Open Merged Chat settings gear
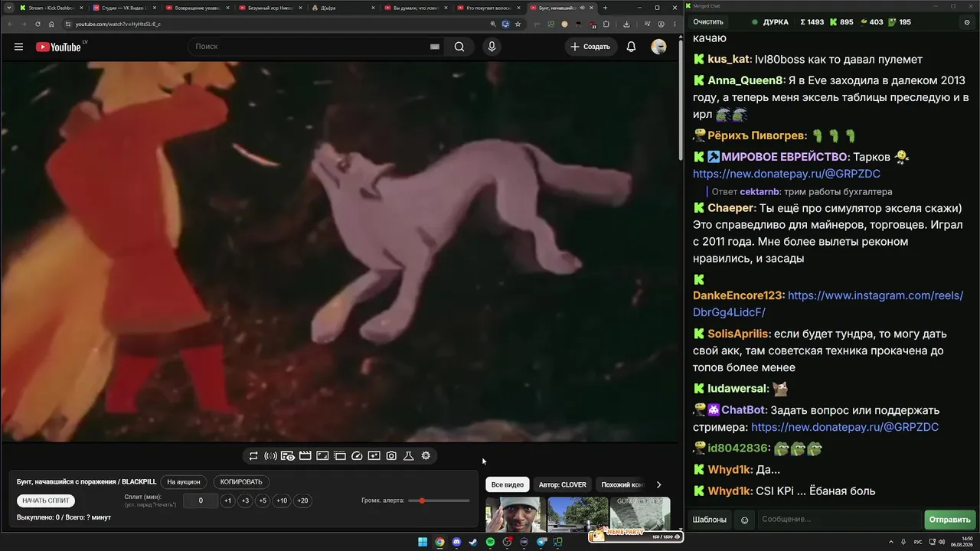The image size is (980, 551). (966, 22)
